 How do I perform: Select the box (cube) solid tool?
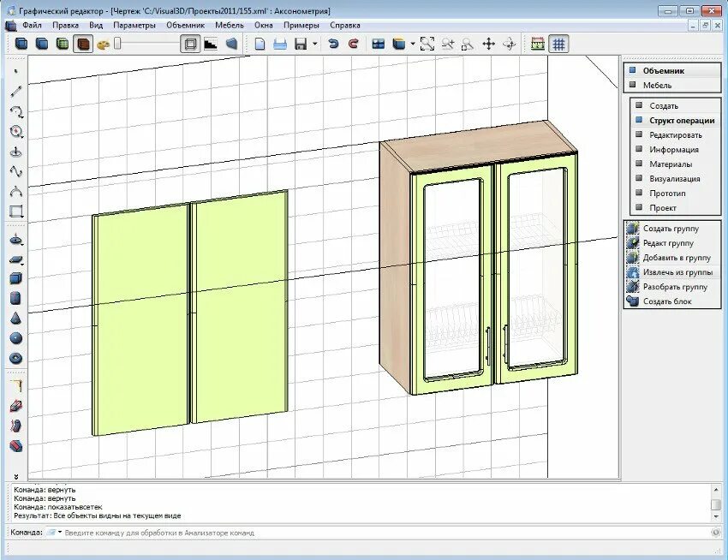coord(16,278)
